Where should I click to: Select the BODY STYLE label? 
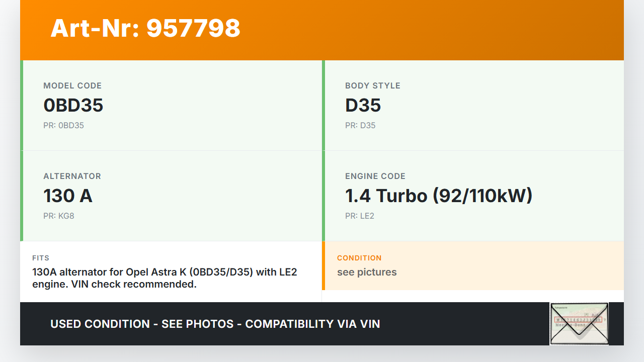pos(373,85)
